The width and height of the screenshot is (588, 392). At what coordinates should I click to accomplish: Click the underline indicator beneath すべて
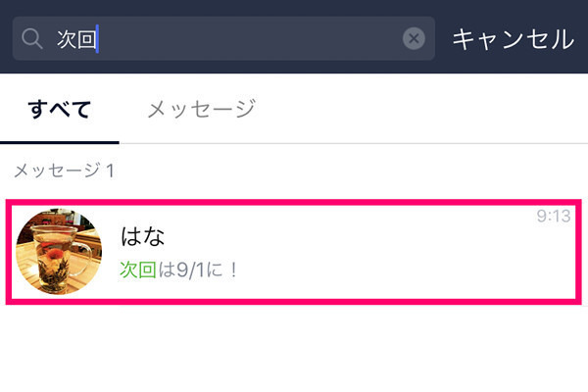point(60,142)
